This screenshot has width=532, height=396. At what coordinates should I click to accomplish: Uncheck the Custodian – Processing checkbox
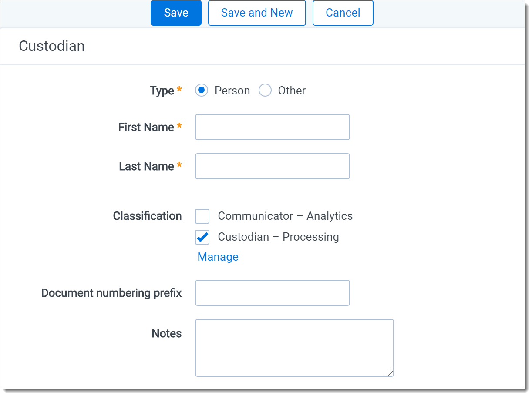tap(202, 237)
